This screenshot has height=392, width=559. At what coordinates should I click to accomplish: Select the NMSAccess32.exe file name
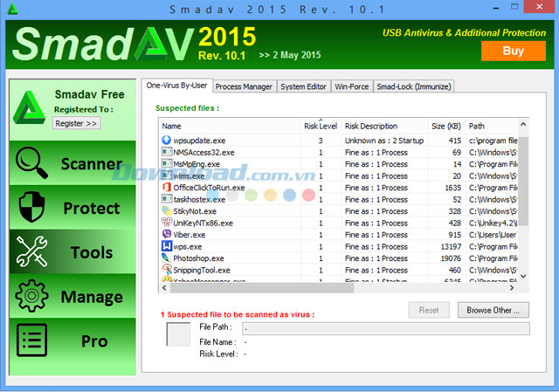pos(204,153)
